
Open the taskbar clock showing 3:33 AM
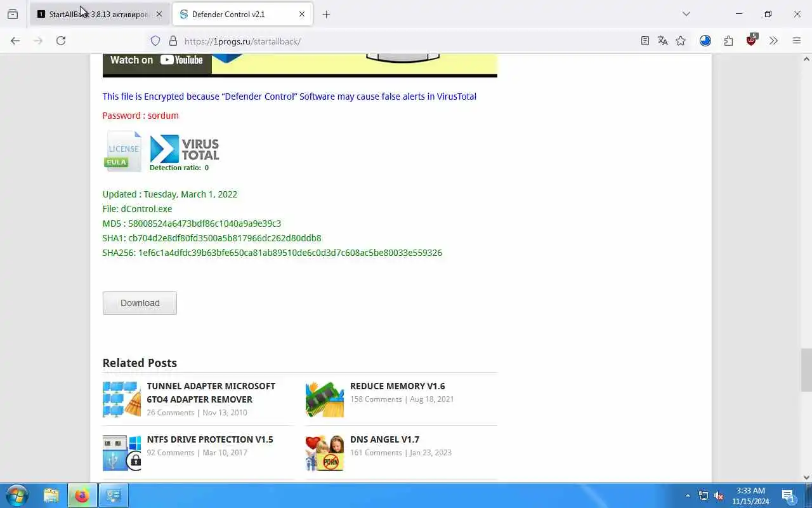(x=750, y=495)
